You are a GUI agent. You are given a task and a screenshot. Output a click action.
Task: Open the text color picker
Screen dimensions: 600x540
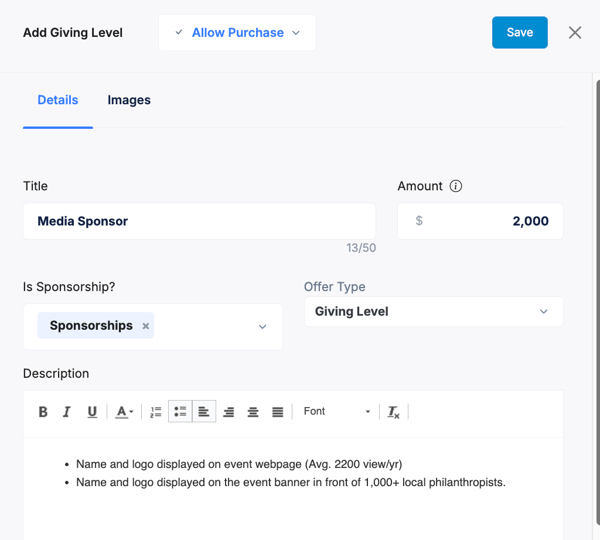[x=124, y=412]
